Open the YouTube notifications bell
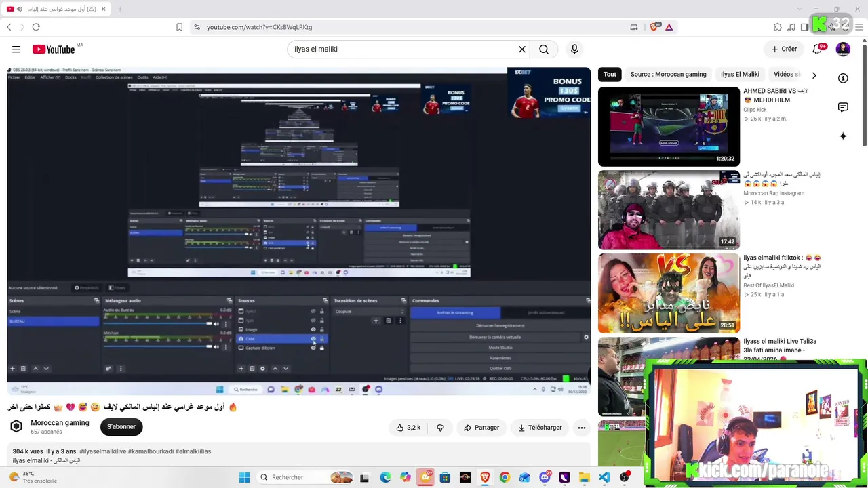 817,49
